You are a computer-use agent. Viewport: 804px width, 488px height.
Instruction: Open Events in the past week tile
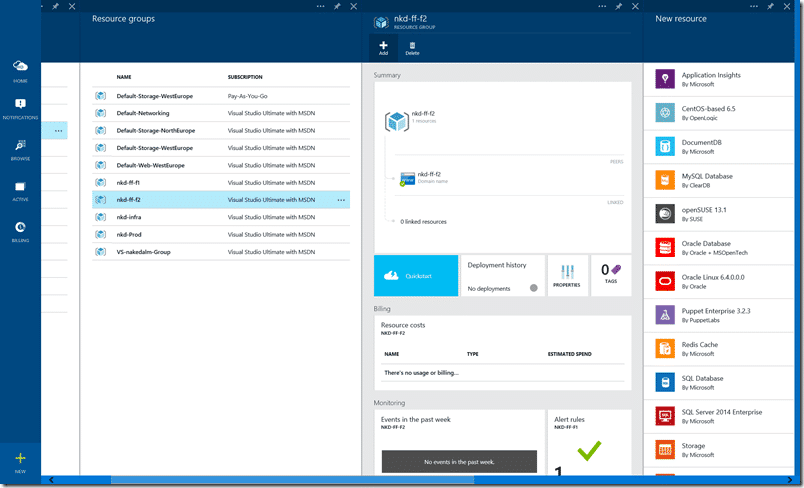coord(459,442)
